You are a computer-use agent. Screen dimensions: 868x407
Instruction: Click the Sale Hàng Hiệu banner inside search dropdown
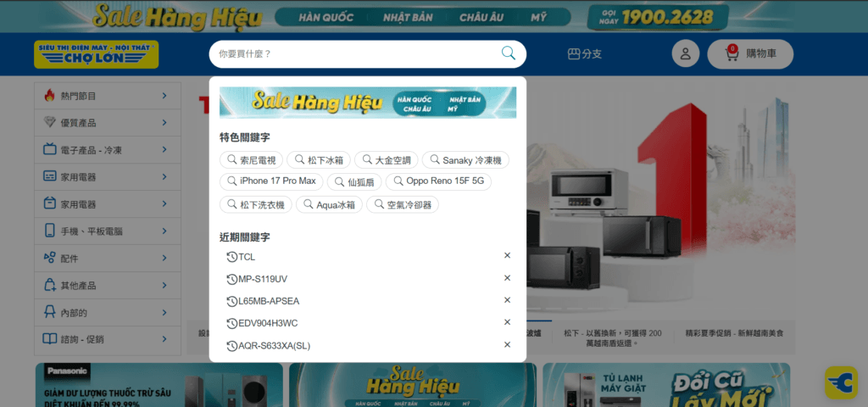(368, 103)
